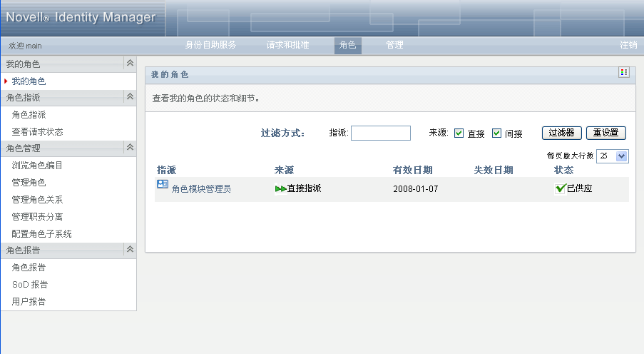The height and width of the screenshot is (354, 644).
Task: Click the 指派 filter input field
Action: pyautogui.click(x=381, y=133)
